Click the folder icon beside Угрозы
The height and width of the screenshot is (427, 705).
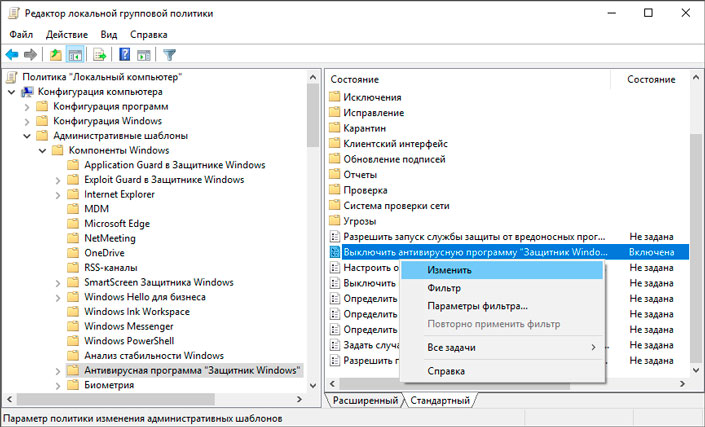tap(335, 221)
